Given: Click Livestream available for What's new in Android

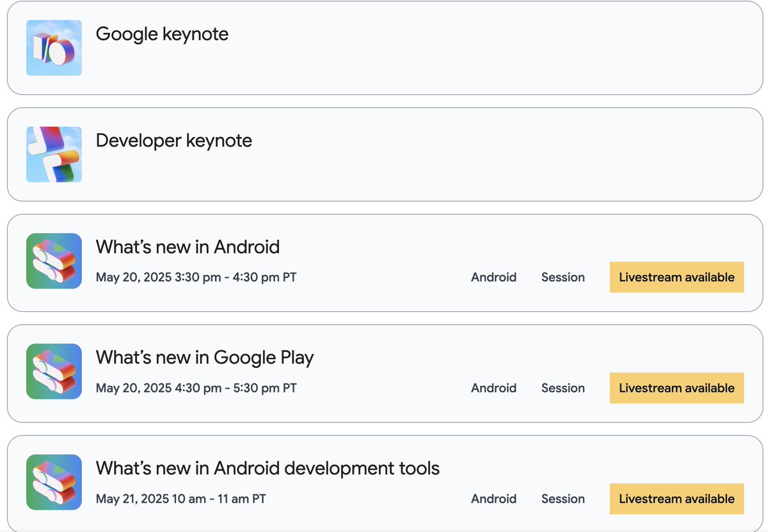Looking at the screenshot, I should tap(676, 277).
